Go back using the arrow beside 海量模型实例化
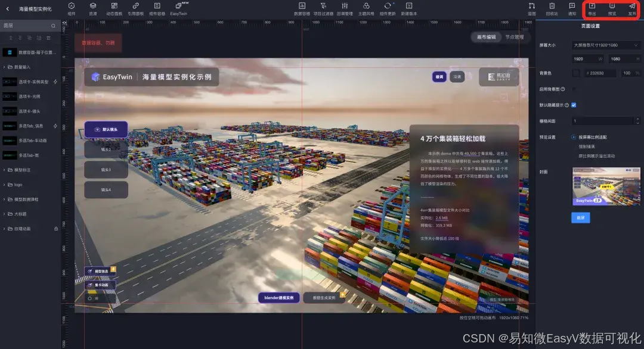This screenshot has height=349, width=644. point(7,8)
